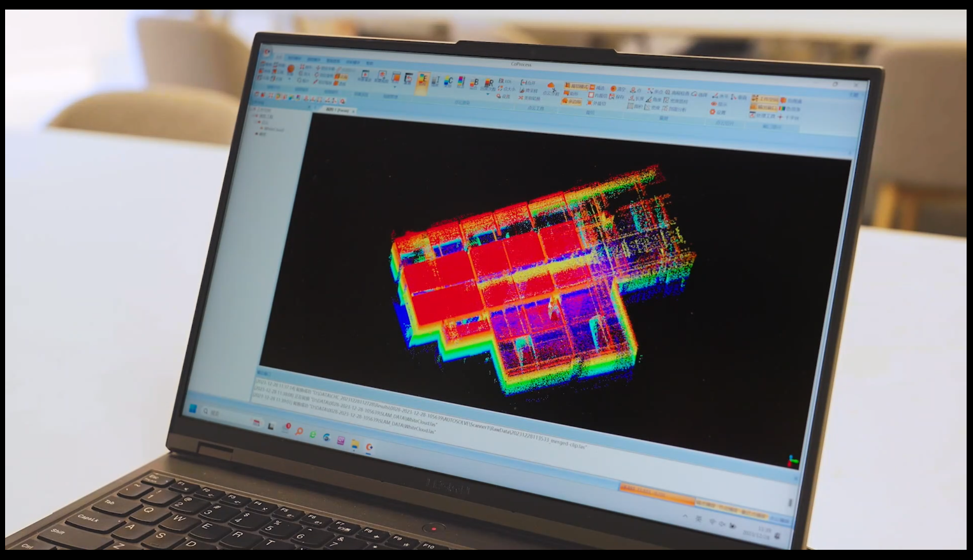
Task: Select the 长度 length measurement tool
Action: coord(636,99)
